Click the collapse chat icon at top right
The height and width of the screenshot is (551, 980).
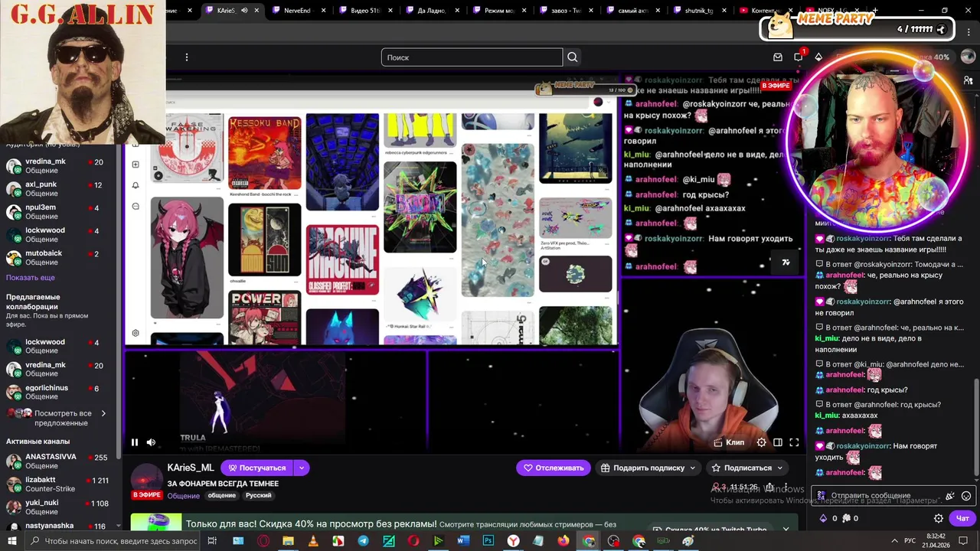[969, 80]
